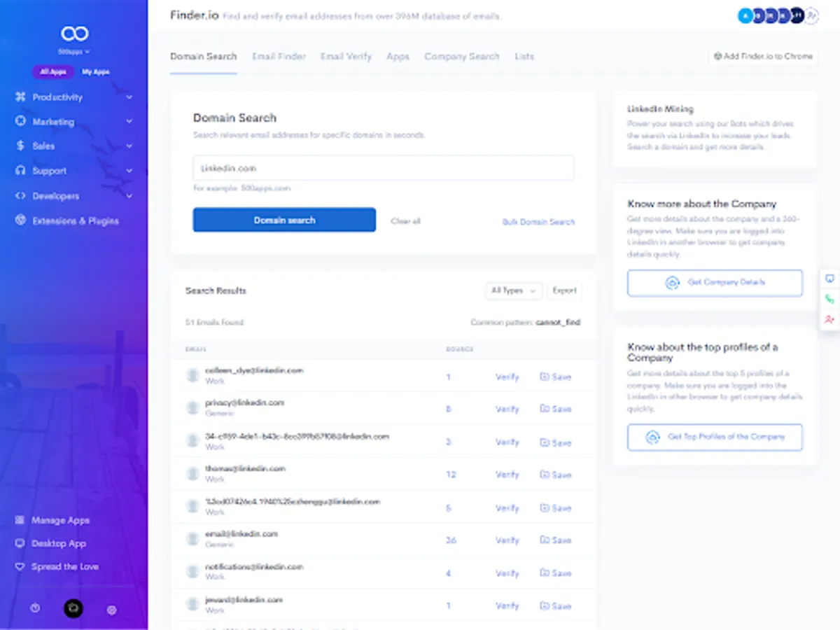Verify thomas@linkedin.com email

tap(507, 475)
